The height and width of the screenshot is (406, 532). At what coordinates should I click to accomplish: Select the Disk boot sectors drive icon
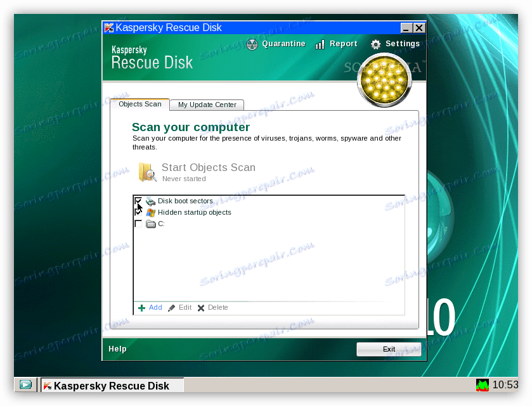(x=151, y=201)
